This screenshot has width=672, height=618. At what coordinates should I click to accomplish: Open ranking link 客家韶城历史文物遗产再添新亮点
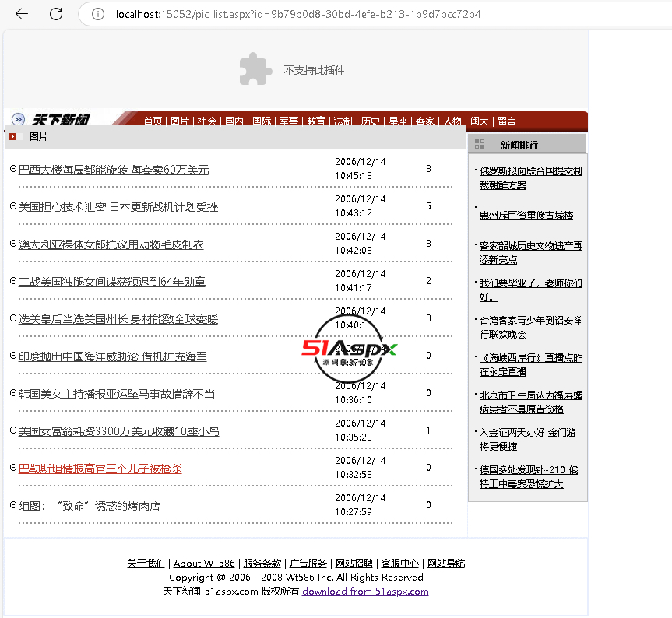tap(530, 253)
